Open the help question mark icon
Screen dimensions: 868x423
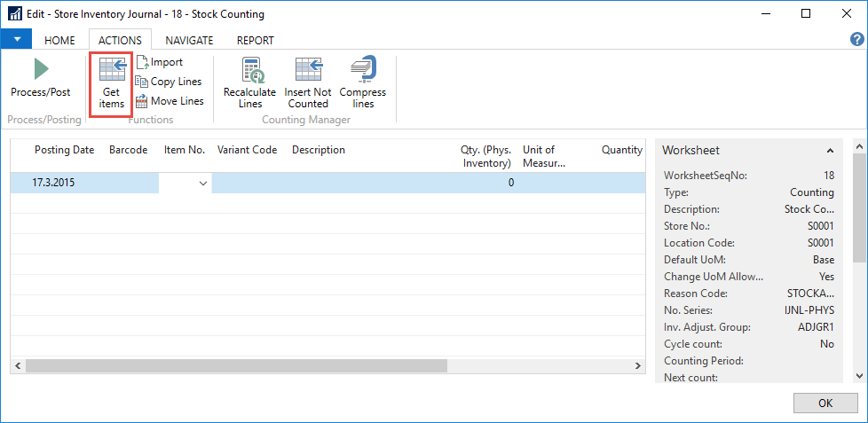coord(856,40)
